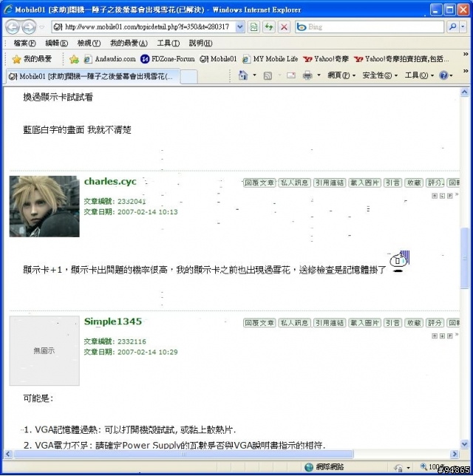Click charles.cyc avatar image
473x476 pixels.
coord(44,206)
